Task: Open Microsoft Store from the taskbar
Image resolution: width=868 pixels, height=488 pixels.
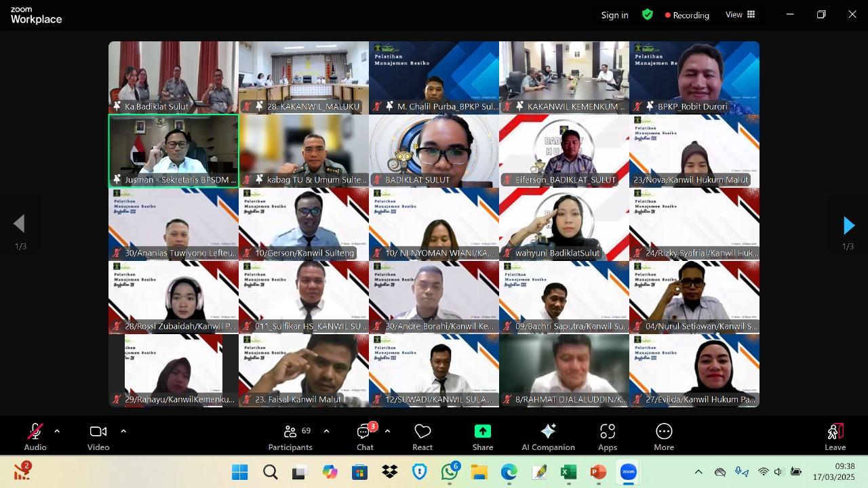Action: tap(359, 472)
